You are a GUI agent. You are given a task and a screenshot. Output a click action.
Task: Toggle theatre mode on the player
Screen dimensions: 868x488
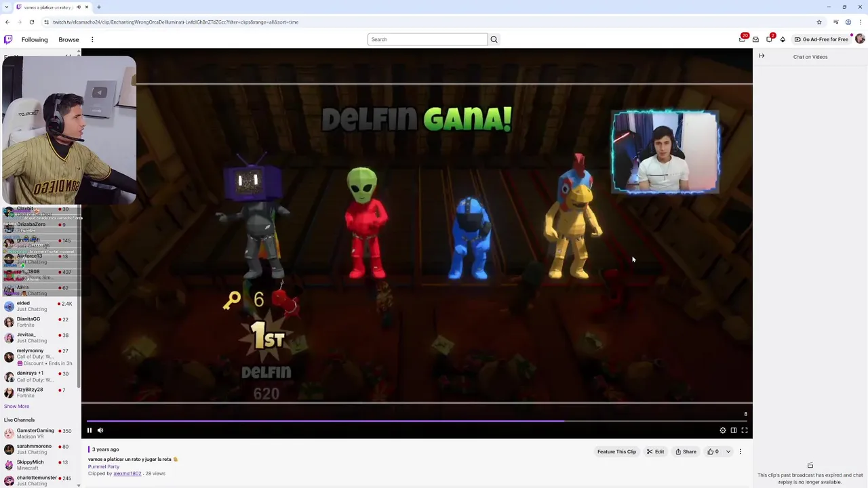pyautogui.click(x=734, y=430)
